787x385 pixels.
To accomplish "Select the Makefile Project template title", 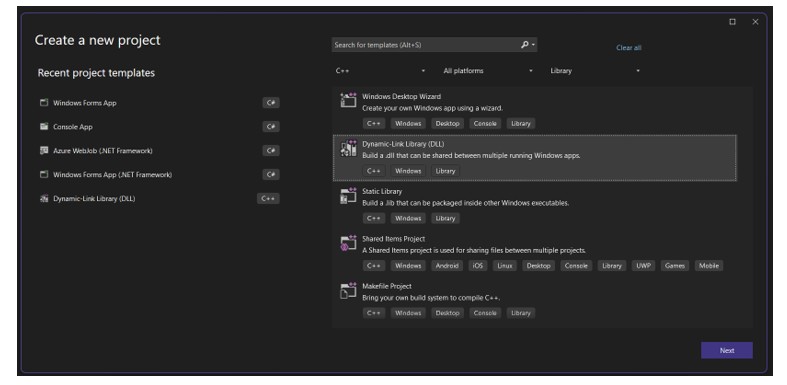I will (x=387, y=286).
